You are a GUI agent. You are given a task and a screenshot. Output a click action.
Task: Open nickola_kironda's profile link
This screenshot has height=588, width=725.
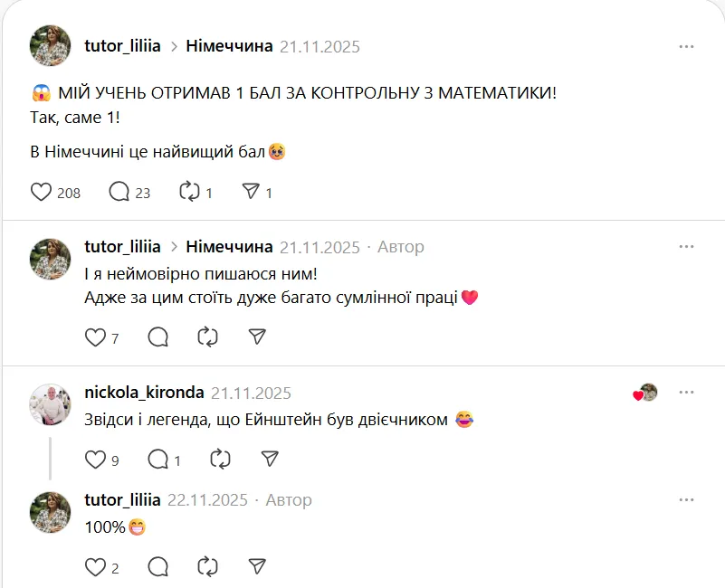point(143,393)
